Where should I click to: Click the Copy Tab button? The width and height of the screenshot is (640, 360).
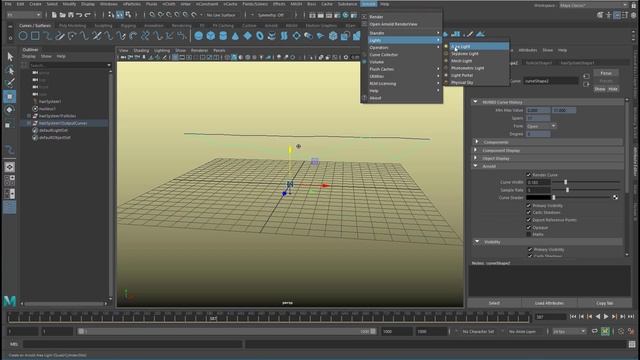[x=604, y=303]
